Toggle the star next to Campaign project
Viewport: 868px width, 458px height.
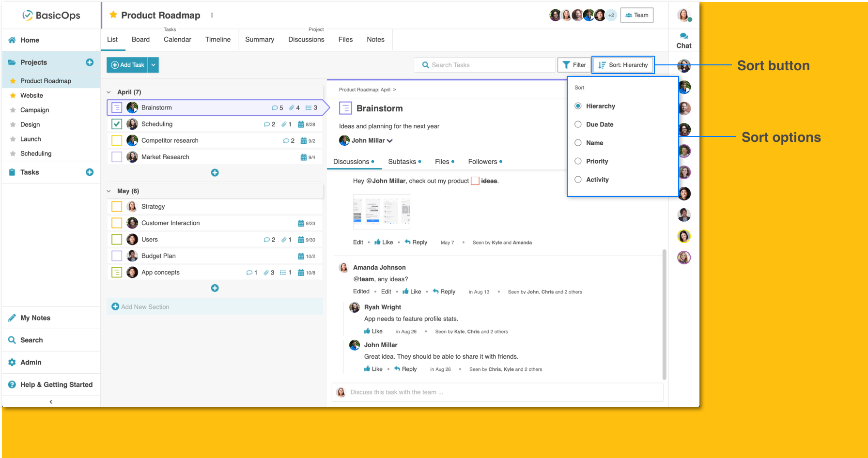click(x=13, y=110)
